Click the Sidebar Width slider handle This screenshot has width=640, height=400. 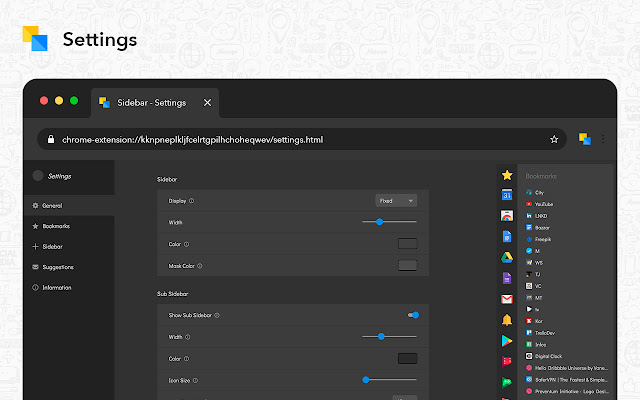[381, 222]
